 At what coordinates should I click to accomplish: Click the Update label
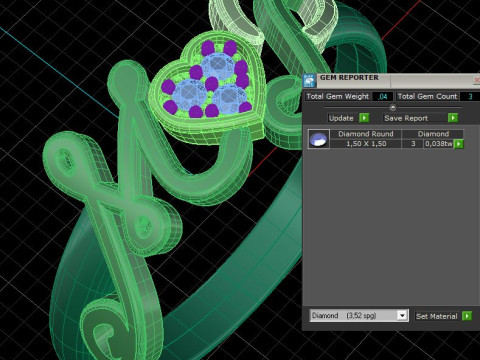pos(341,118)
